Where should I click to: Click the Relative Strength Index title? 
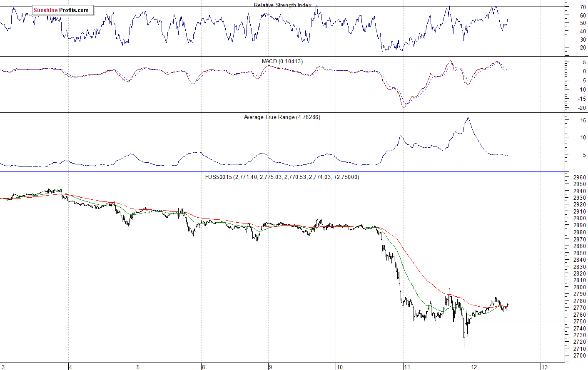(x=283, y=5)
